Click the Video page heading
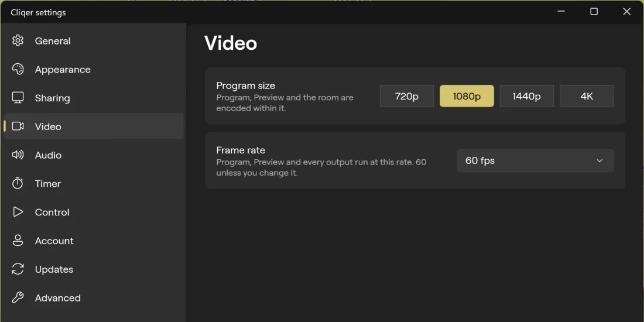Image resolution: width=644 pixels, height=322 pixels. 231,43
